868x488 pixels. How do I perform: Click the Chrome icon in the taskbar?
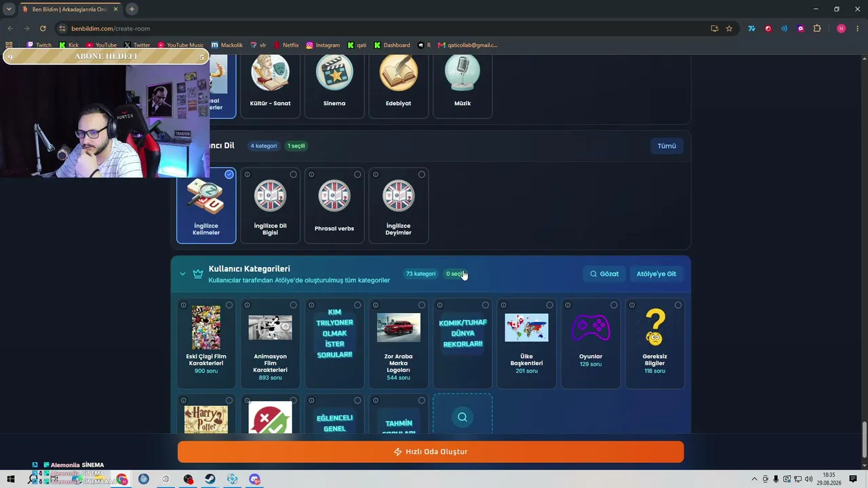pos(122,479)
